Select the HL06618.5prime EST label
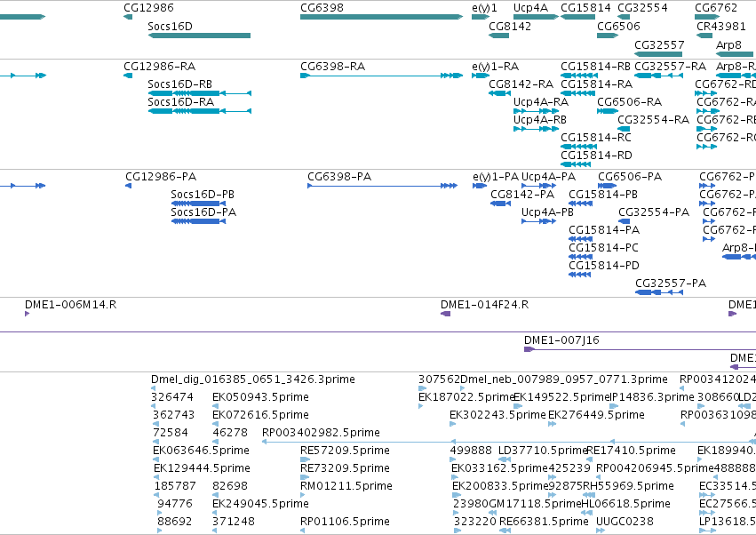 click(625, 504)
